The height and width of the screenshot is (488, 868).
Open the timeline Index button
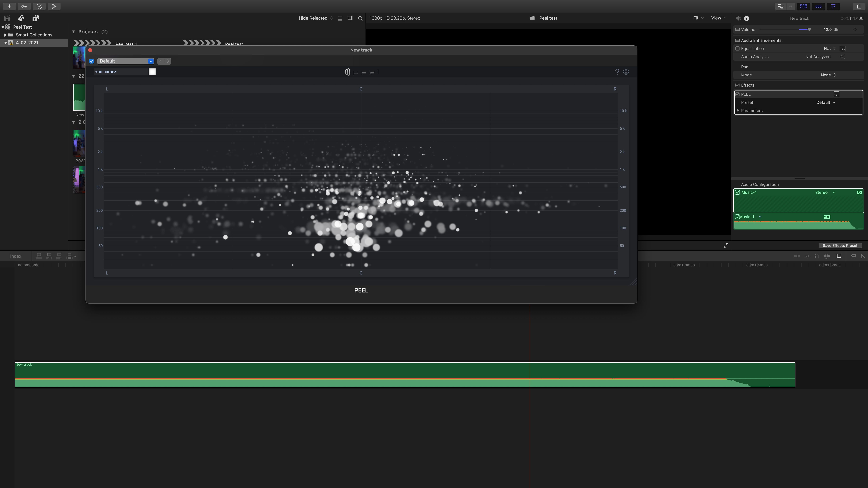[x=15, y=256]
